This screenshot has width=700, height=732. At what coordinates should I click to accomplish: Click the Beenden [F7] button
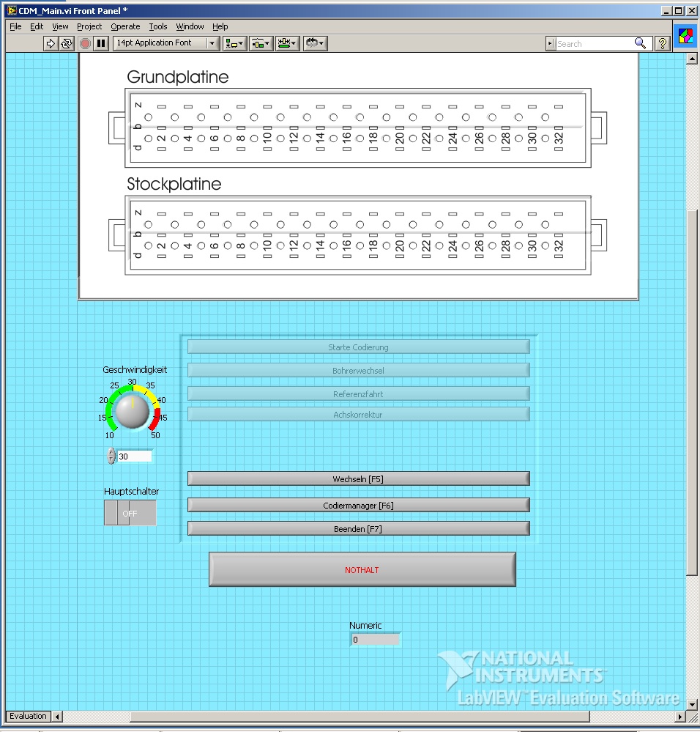pyautogui.click(x=358, y=528)
